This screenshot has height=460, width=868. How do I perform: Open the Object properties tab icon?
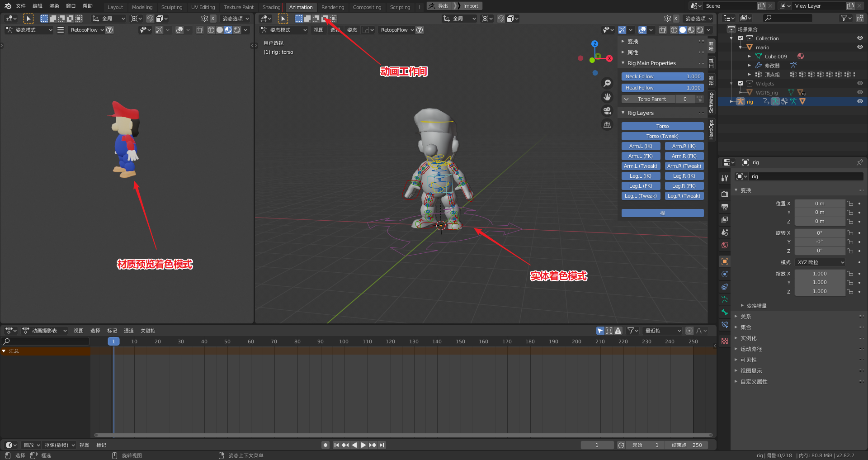coord(725,261)
